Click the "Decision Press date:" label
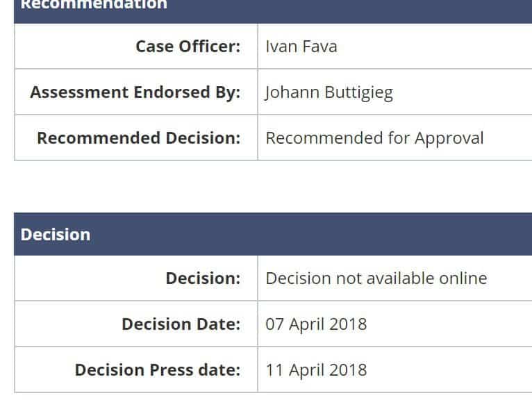The width and height of the screenshot is (532, 400). tap(158, 369)
